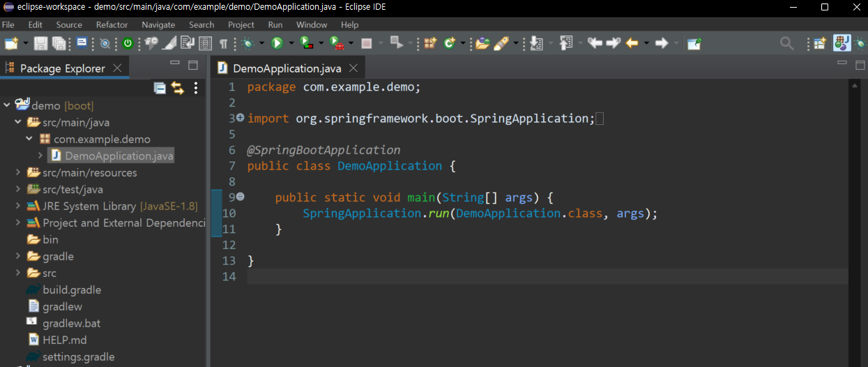Click the magnifier Quick Access search icon

[786, 43]
